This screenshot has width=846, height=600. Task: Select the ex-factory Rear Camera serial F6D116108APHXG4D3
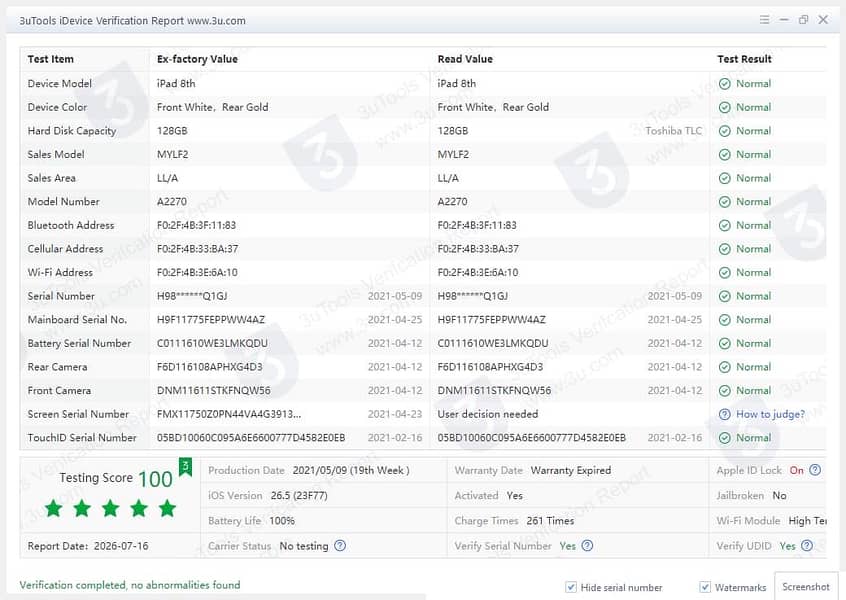pyautogui.click(x=210, y=367)
